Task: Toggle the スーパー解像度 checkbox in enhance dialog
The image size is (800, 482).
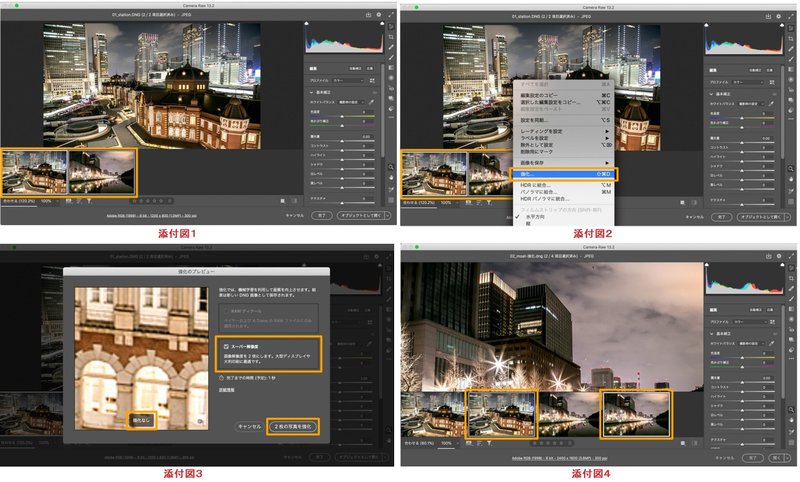Action: coord(226,346)
